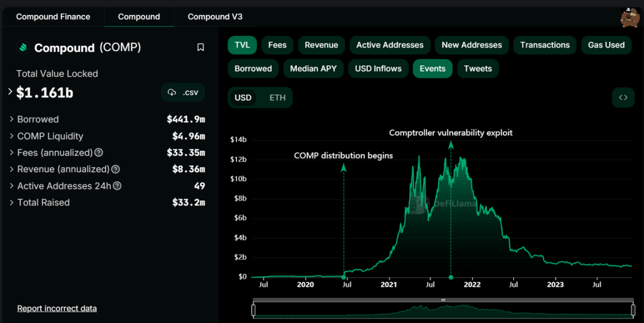Click the Report incorrect data link
This screenshot has width=644, height=323.
click(x=56, y=308)
